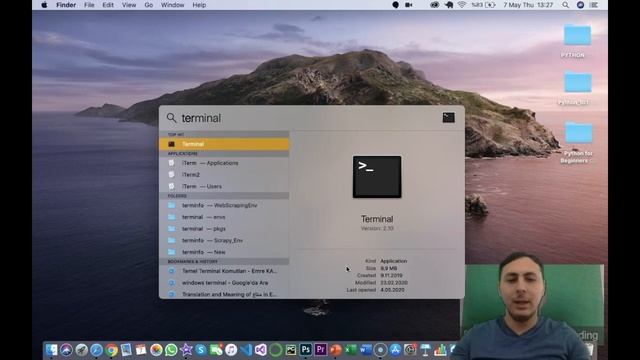Open the Help menu
The height and width of the screenshot is (360, 640).
pyautogui.click(x=199, y=5)
